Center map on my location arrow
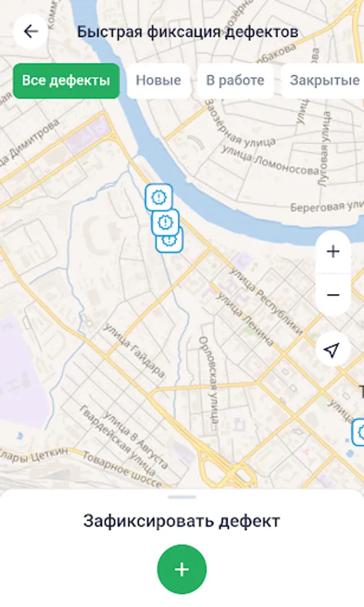This screenshot has width=364, height=607. (x=333, y=349)
